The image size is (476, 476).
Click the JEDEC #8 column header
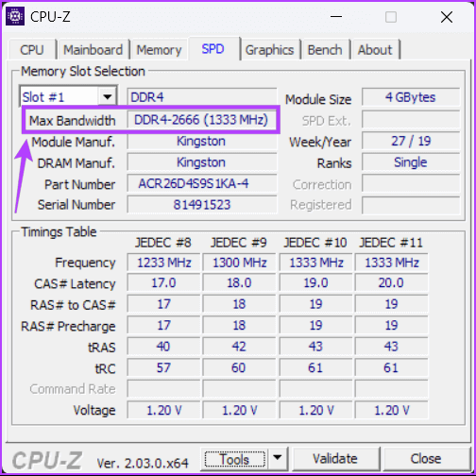click(163, 243)
